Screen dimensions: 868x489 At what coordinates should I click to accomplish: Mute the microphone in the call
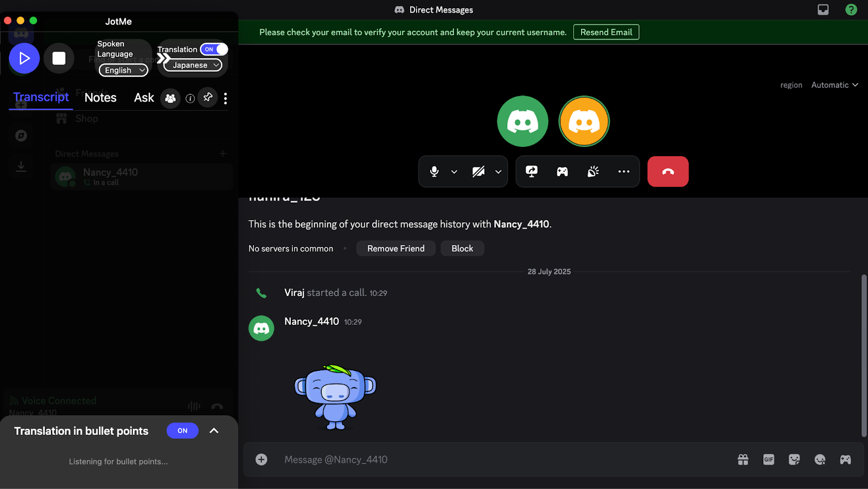point(434,171)
